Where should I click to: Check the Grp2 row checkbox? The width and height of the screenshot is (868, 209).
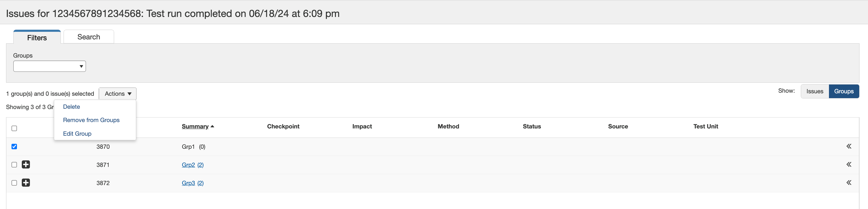pos(14,164)
